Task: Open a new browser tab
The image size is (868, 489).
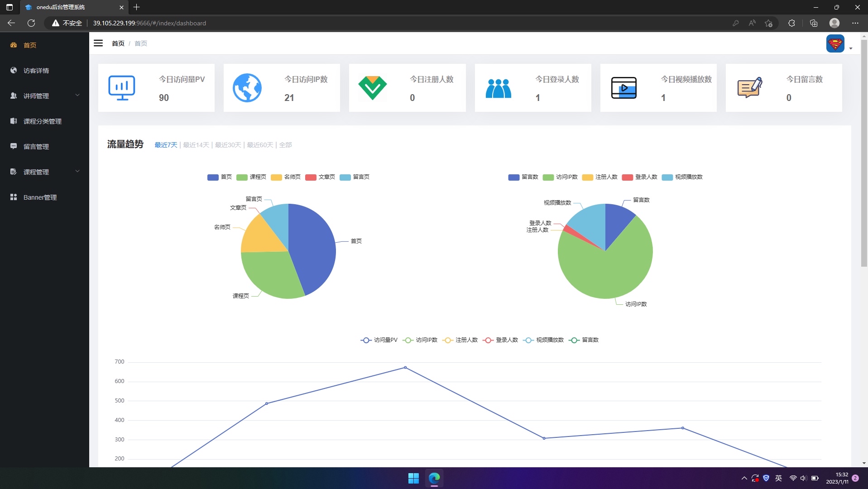Action: tap(137, 7)
